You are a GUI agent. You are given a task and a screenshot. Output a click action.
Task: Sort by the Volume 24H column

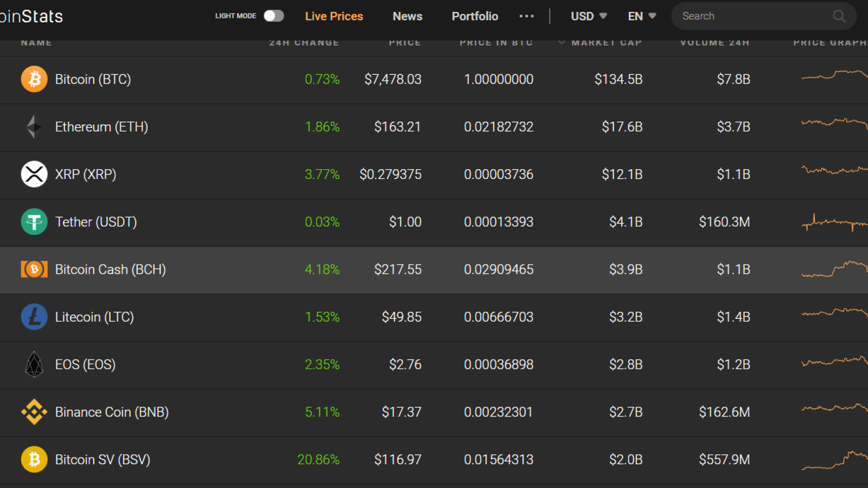[x=714, y=43]
